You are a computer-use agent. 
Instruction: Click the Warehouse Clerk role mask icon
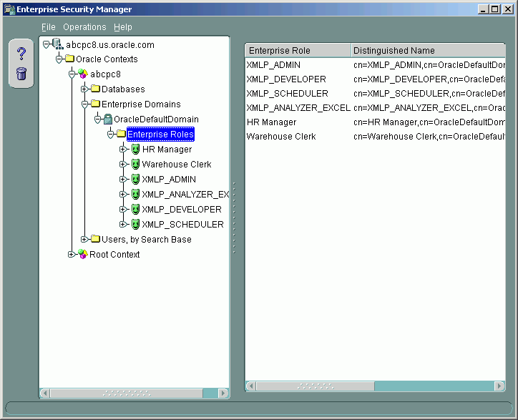point(135,164)
